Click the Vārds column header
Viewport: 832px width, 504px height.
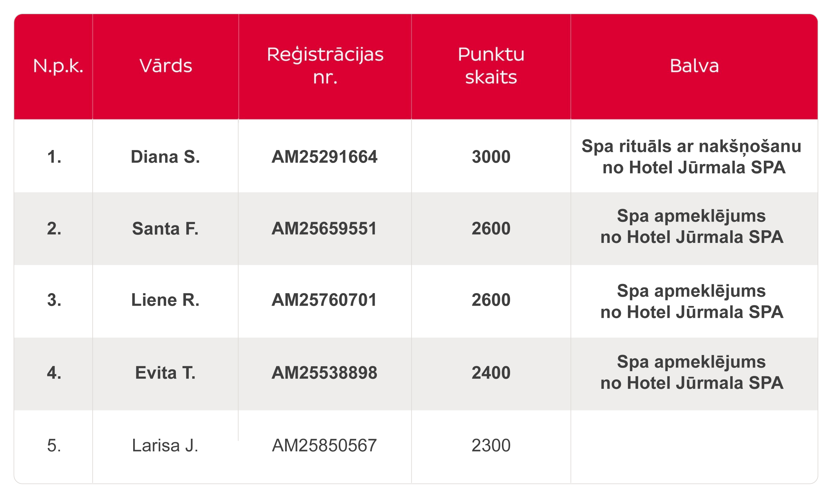166,66
